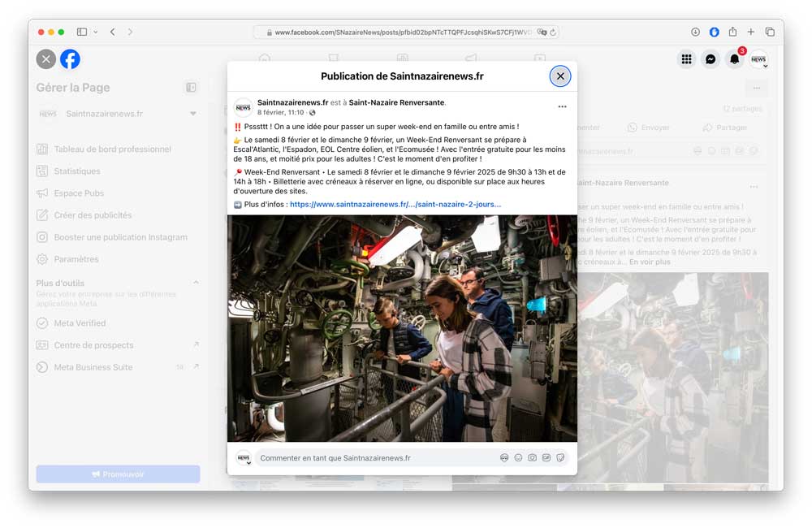Attach a photo to the comment
Screen dimensions: 812x528
point(532,458)
